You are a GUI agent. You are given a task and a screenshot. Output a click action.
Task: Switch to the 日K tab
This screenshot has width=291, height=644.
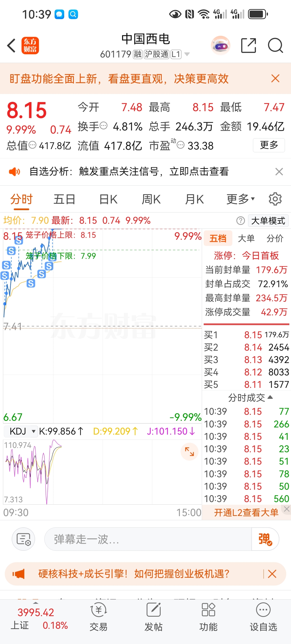coord(108,199)
